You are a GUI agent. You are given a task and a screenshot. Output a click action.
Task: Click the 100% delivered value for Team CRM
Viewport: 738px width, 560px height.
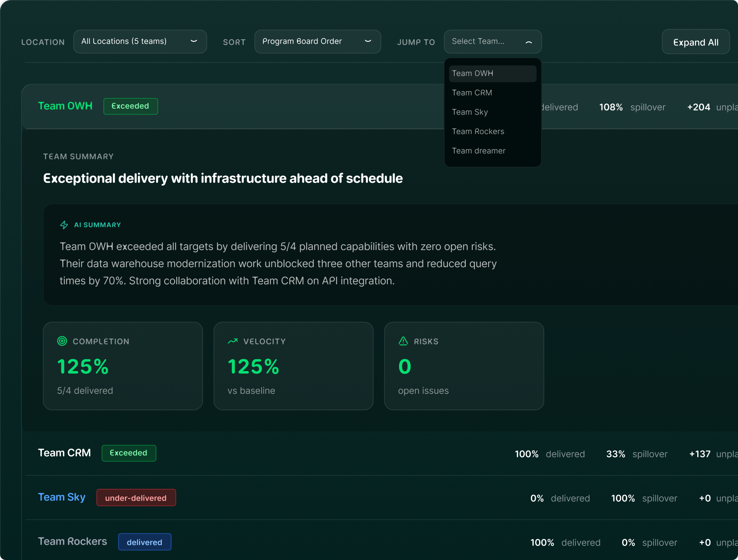pyautogui.click(x=527, y=454)
